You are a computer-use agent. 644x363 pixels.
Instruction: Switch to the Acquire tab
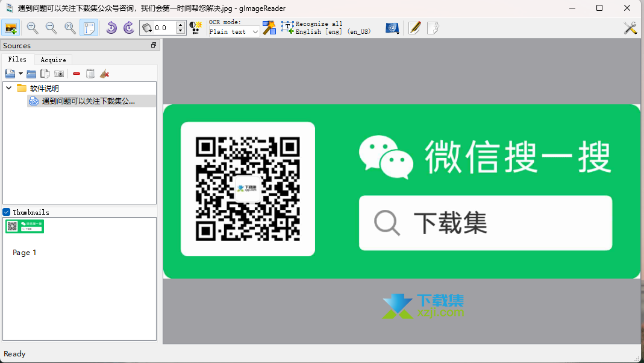[x=54, y=60]
